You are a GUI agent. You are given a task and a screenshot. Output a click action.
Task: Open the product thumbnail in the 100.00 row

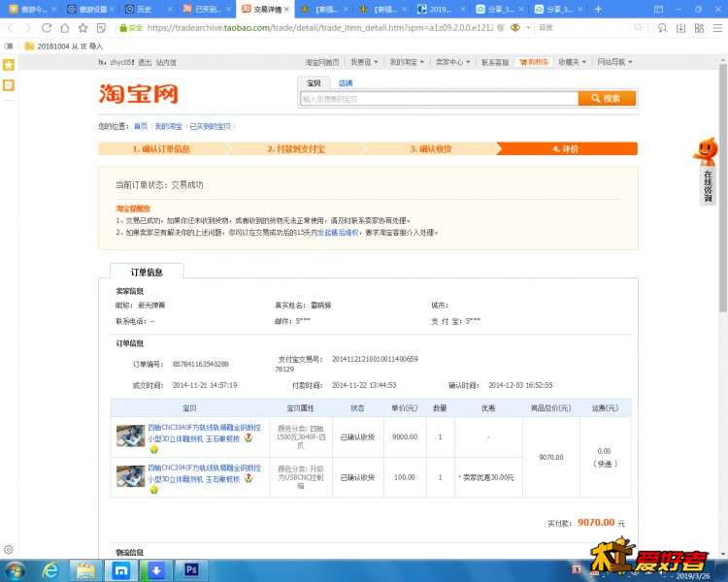click(130, 476)
